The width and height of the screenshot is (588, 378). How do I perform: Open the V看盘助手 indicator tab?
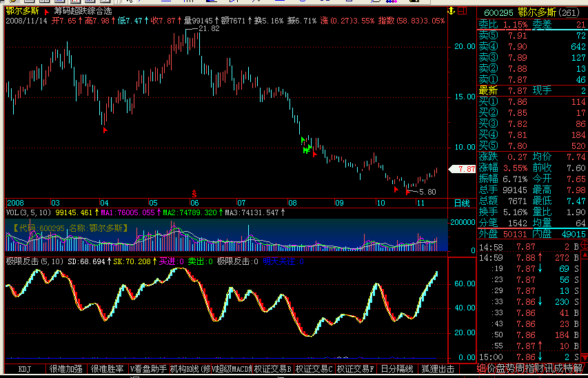148,368
